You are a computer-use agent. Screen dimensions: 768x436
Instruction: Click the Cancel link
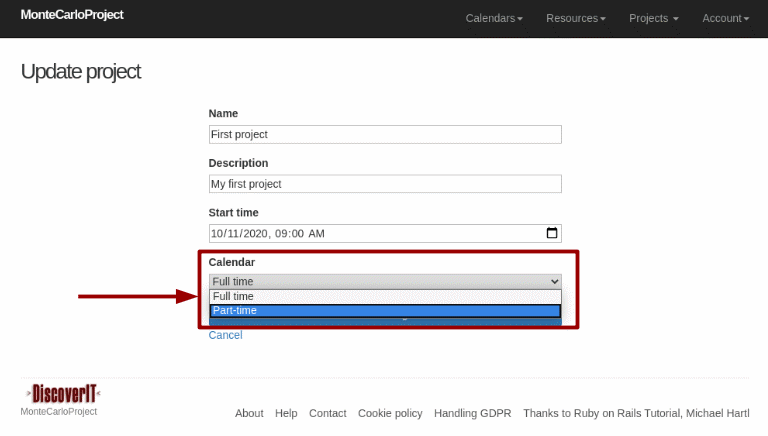pyautogui.click(x=225, y=335)
